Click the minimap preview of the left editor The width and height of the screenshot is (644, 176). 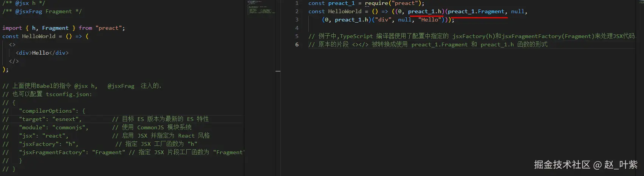tap(261, 8)
